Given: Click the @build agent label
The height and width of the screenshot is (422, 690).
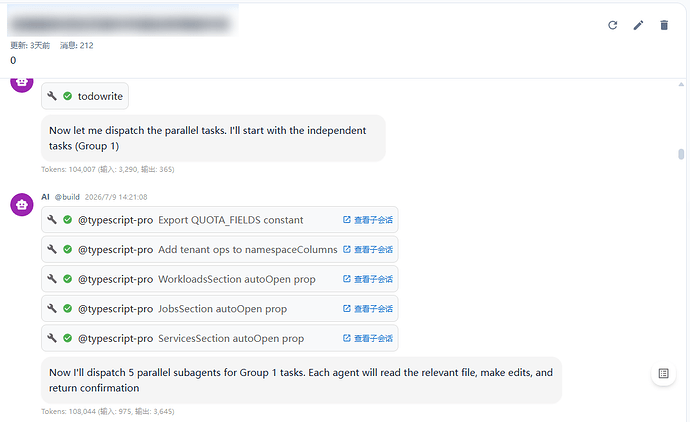Looking at the screenshot, I should tap(67, 197).
